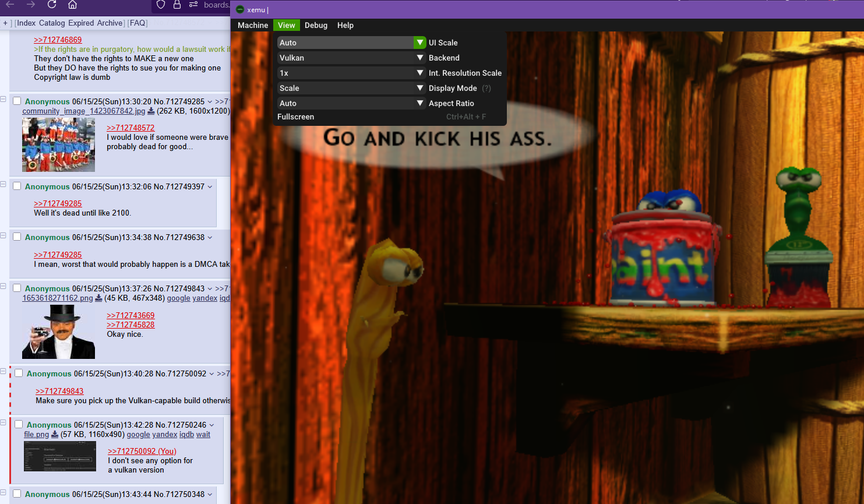Click the Display Mode help question mark
Image resolution: width=864 pixels, height=504 pixels.
point(486,89)
